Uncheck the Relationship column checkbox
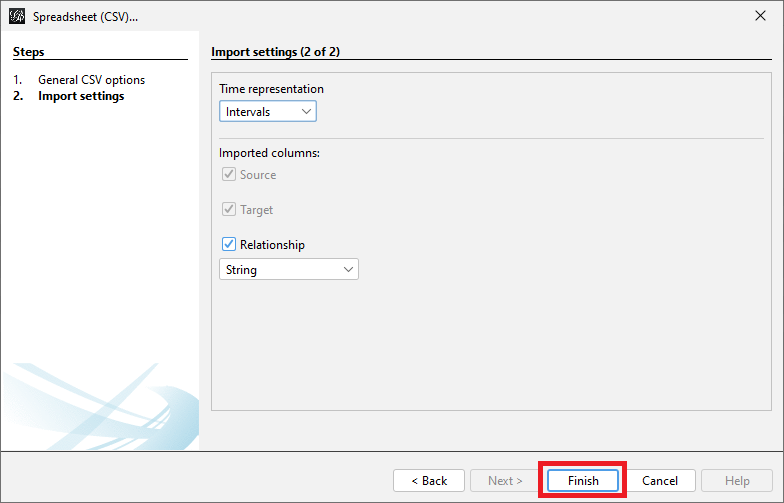 (229, 245)
